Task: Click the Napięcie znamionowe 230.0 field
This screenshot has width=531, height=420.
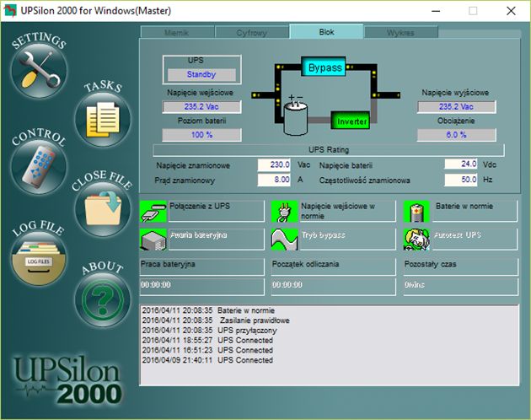Action: [x=274, y=164]
